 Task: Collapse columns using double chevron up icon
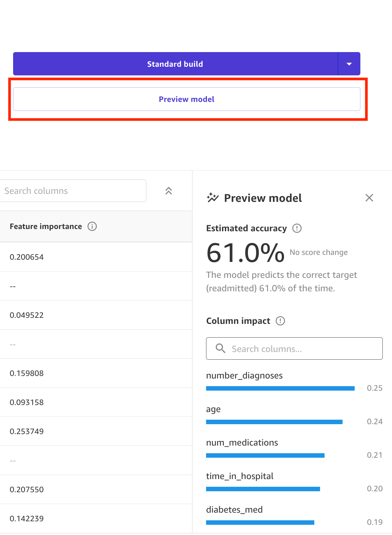(x=169, y=191)
